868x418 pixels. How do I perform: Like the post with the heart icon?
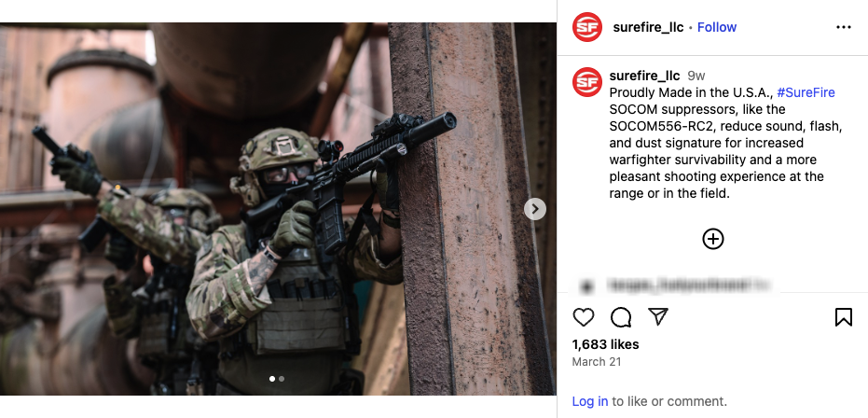pyautogui.click(x=583, y=317)
